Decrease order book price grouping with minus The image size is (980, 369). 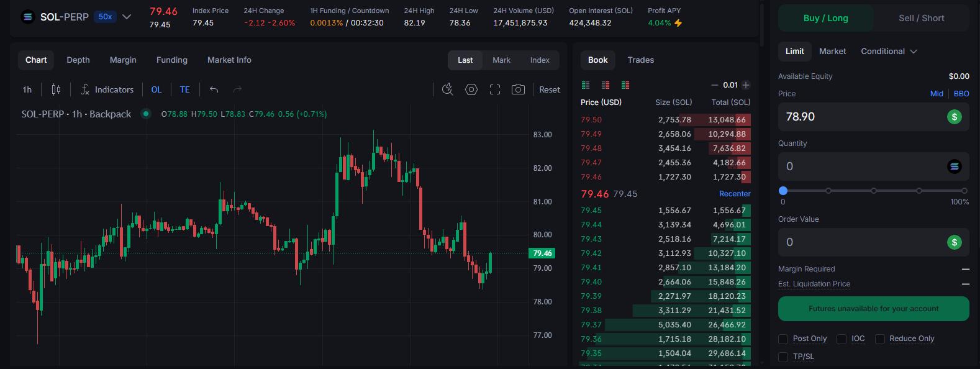pyautogui.click(x=715, y=85)
